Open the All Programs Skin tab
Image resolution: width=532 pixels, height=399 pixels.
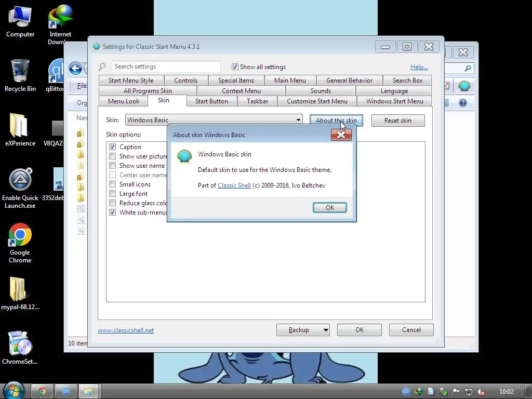click(148, 90)
